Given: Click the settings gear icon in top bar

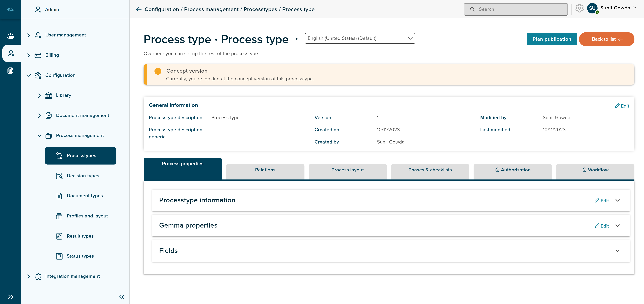Looking at the screenshot, I should coord(580,9).
